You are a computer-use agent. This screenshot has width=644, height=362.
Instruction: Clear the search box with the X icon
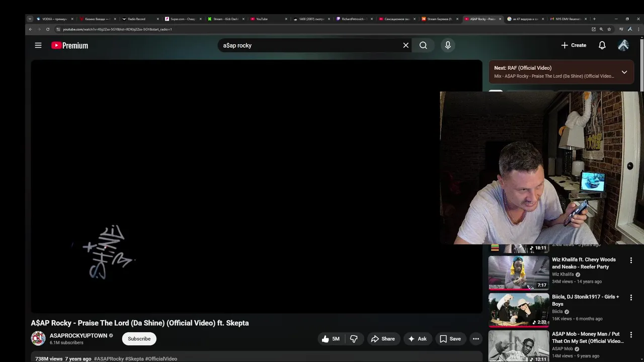pyautogui.click(x=406, y=45)
